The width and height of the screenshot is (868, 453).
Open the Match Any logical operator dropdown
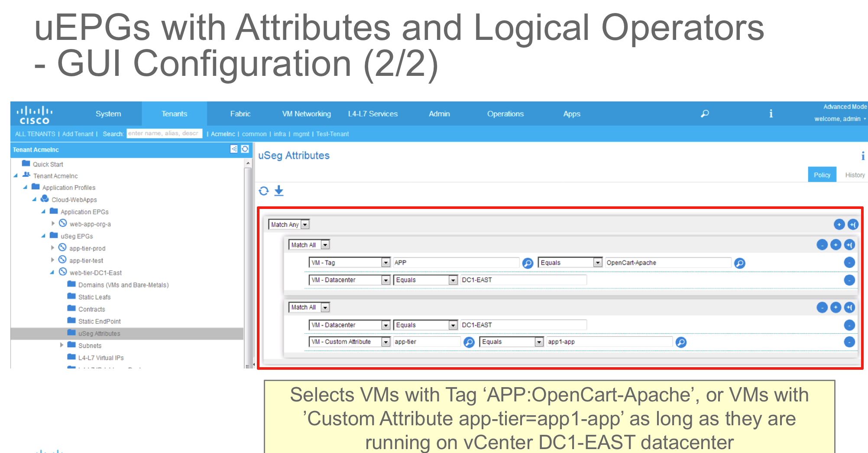point(304,225)
